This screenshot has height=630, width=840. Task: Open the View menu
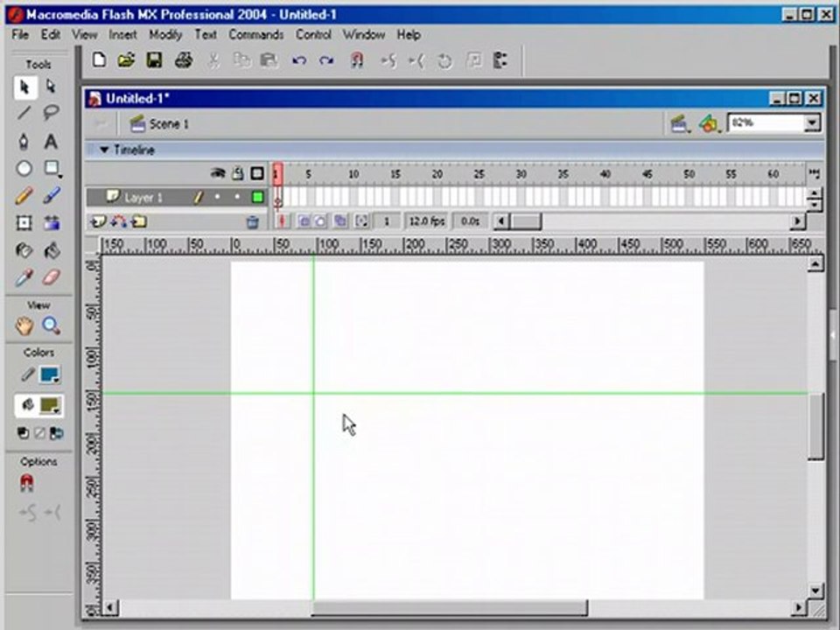coord(85,35)
